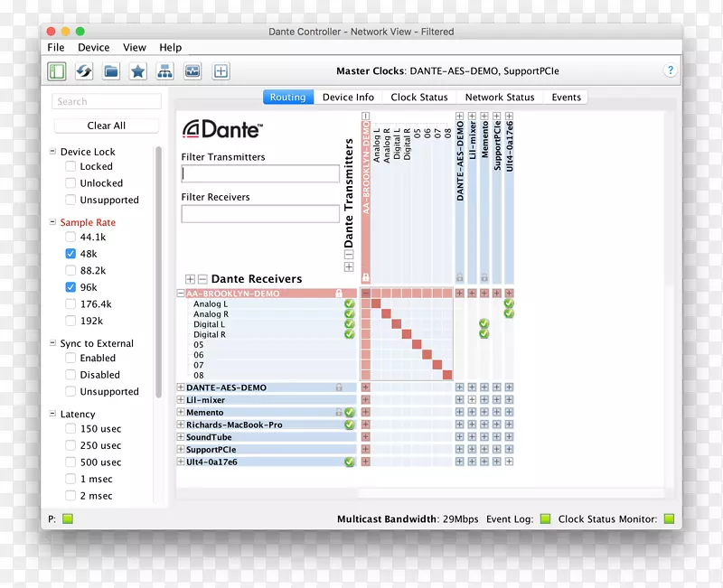
Task: Collapse the Sample Rate filter section
Action: (x=52, y=222)
